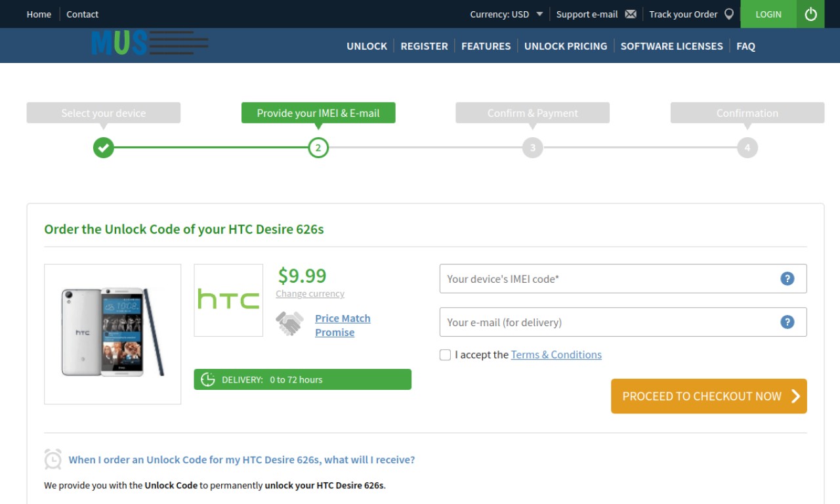Click the HTC Desire 626s phone image
The image size is (840, 504).
(112, 334)
